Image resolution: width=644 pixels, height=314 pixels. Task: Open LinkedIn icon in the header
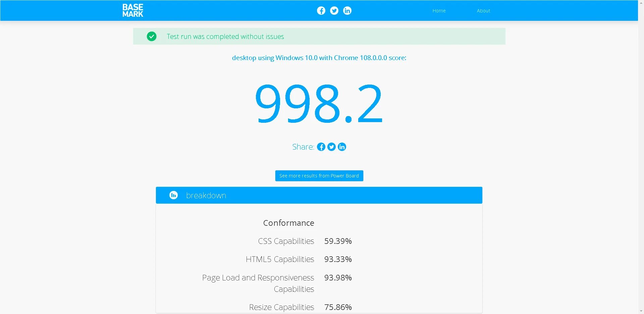coord(347,11)
